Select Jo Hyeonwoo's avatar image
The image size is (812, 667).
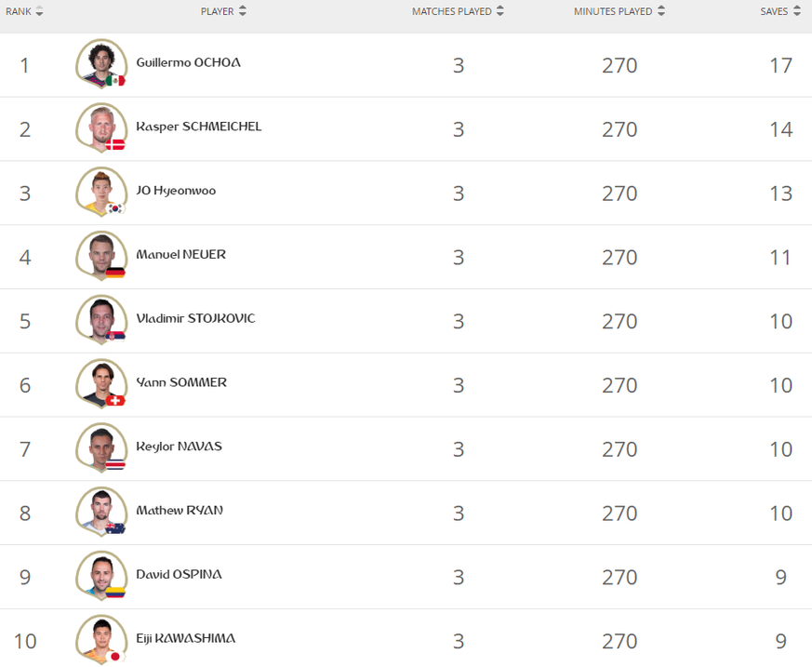[101, 192]
